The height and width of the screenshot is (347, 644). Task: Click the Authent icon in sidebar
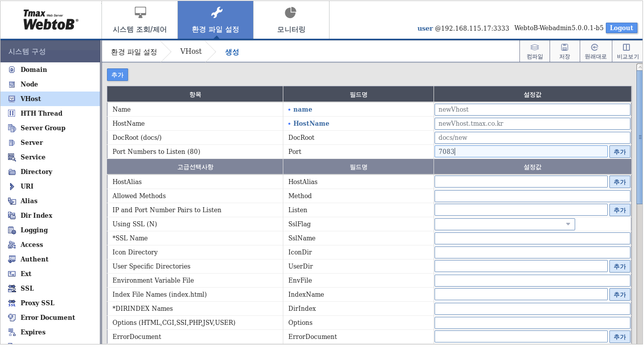(x=12, y=259)
